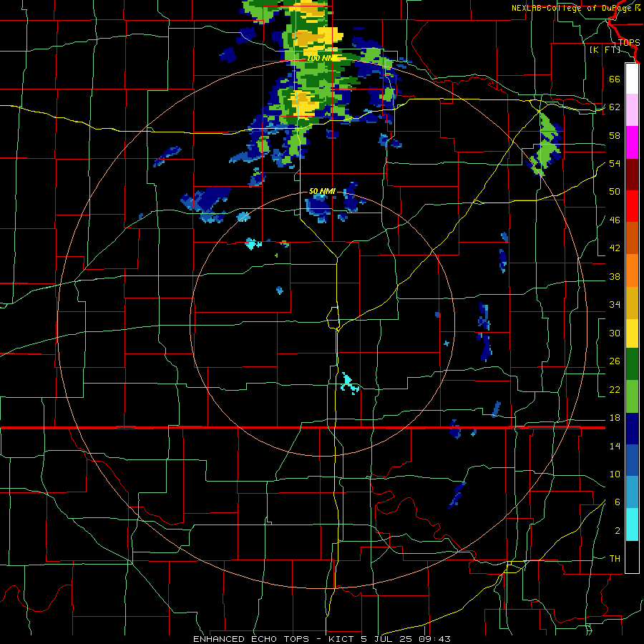Click the NEXLAB-College of DuPage label
644x644 pixels.
pyautogui.click(x=572, y=8)
